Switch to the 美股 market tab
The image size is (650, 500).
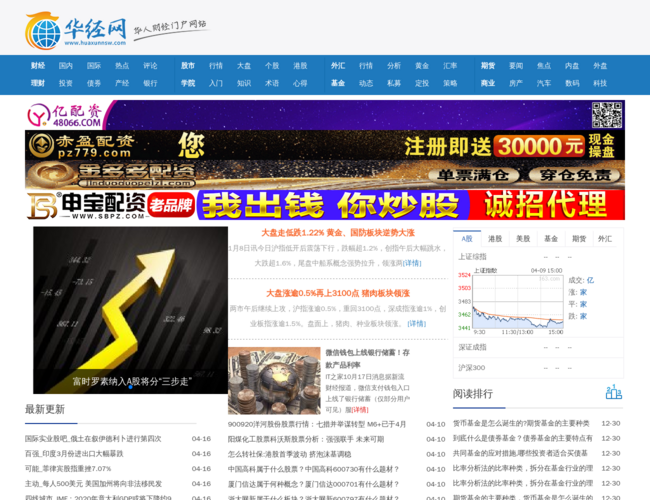coord(523,238)
